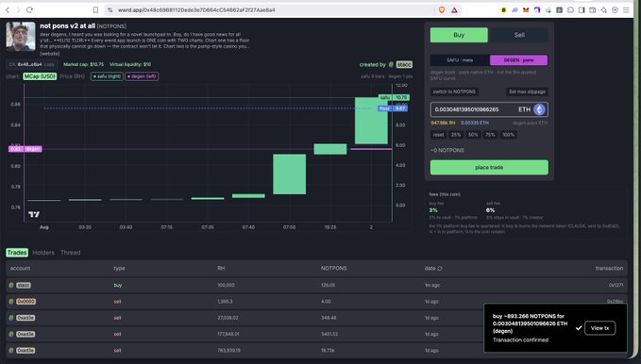Click the avatar icon beside 0x0000 account

coord(11,302)
